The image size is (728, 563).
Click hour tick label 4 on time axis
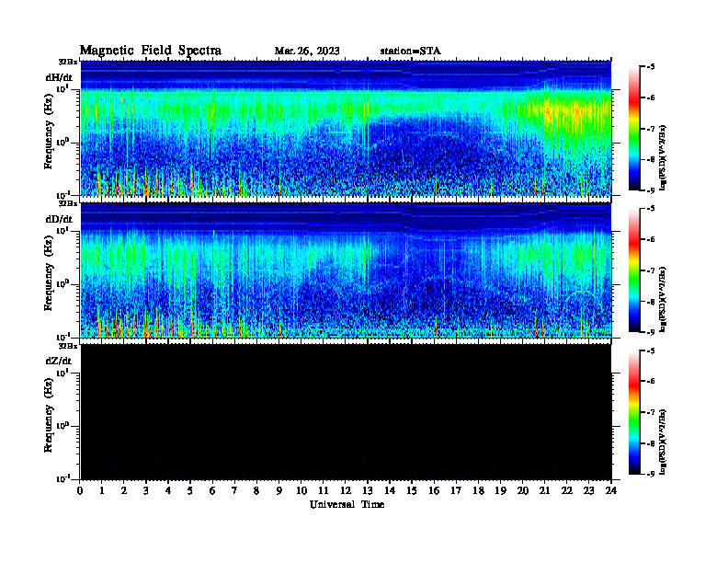[x=168, y=491]
